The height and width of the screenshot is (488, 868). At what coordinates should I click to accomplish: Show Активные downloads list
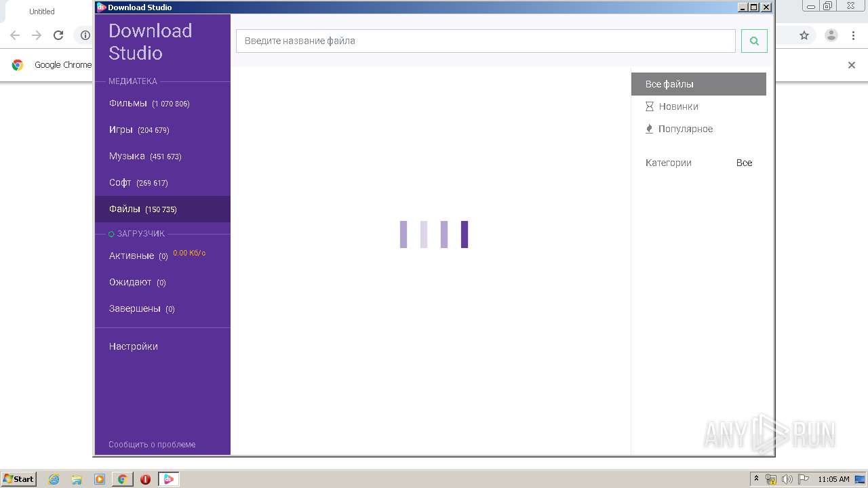click(163, 256)
